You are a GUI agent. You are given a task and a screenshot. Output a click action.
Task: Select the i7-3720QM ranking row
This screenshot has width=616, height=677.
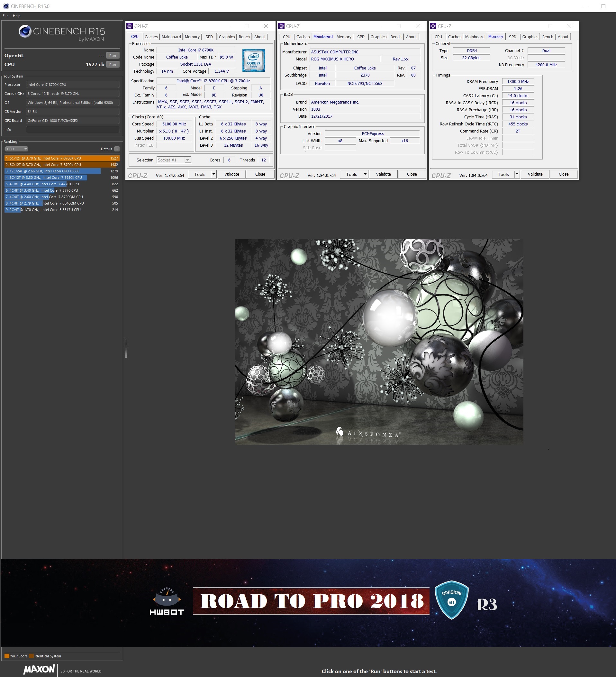click(62, 197)
